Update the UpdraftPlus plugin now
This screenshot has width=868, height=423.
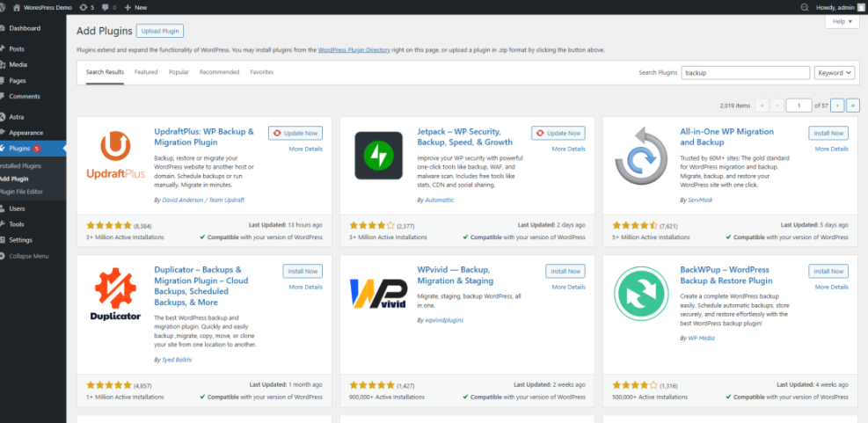[295, 134]
